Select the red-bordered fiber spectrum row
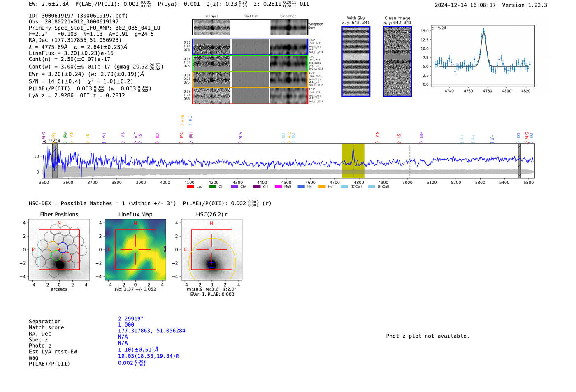The image size is (576, 392). point(250,96)
